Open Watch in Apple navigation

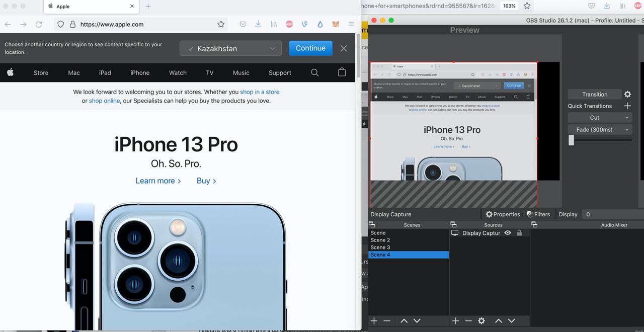click(178, 72)
